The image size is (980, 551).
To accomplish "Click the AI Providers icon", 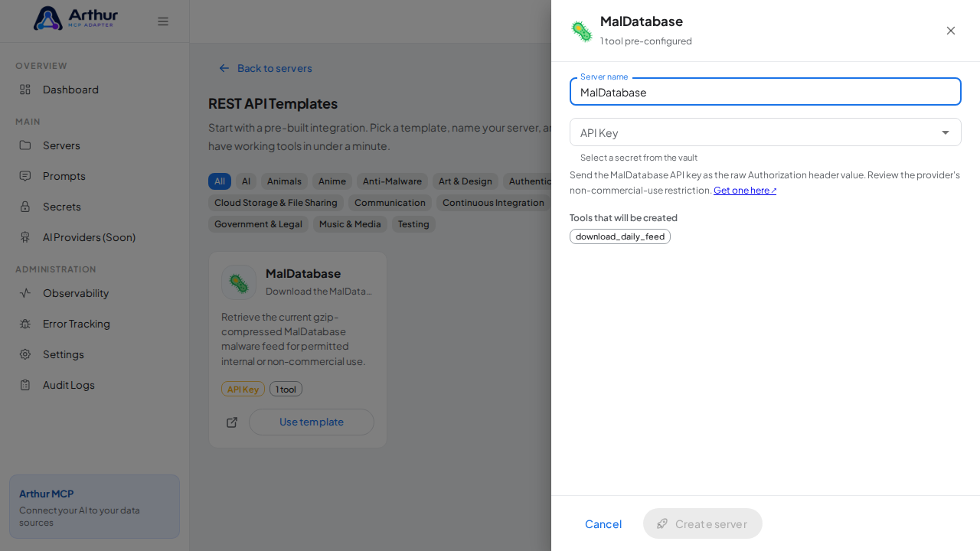I will (x=25, y=237).
